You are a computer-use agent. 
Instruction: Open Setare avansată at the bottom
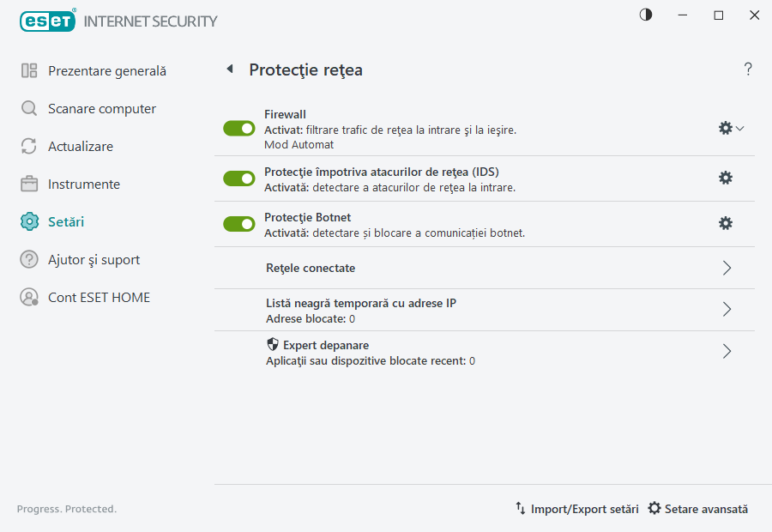(698, 509)
